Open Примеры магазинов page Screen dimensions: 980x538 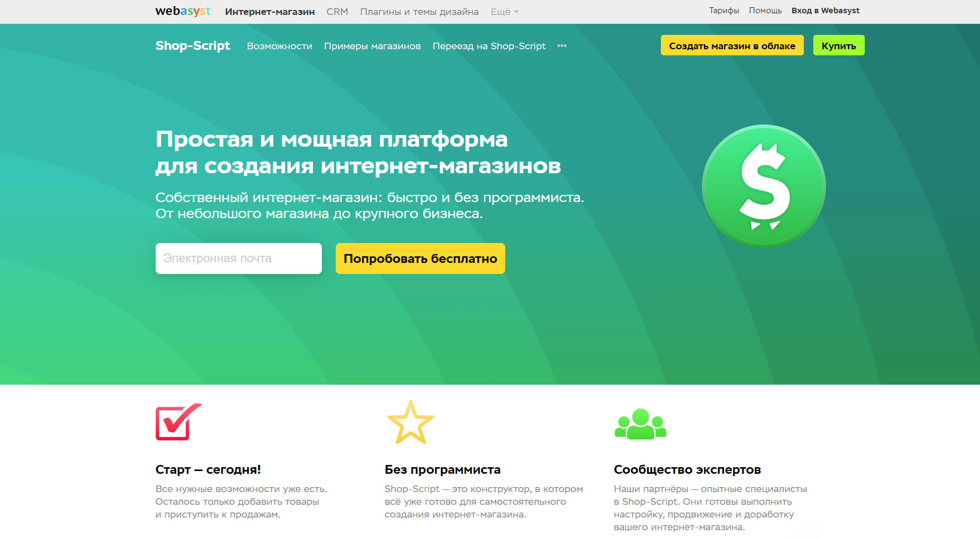(x=372, y=46)
